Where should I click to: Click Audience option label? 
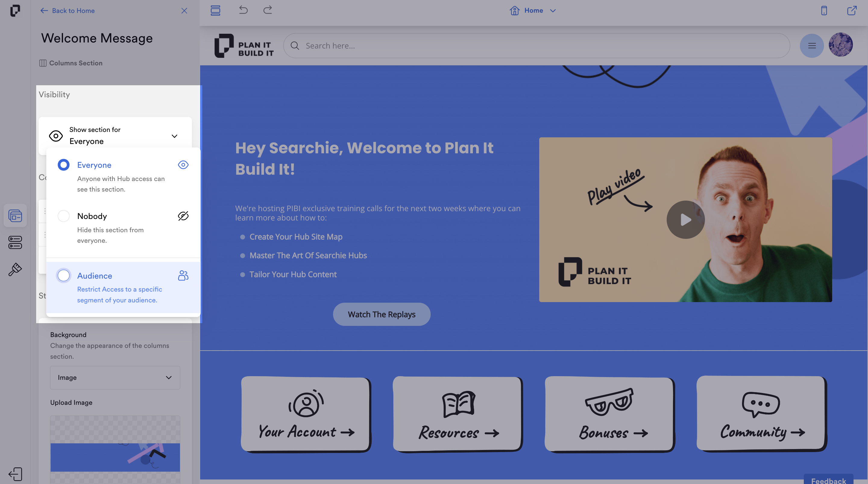coord(94,276)
